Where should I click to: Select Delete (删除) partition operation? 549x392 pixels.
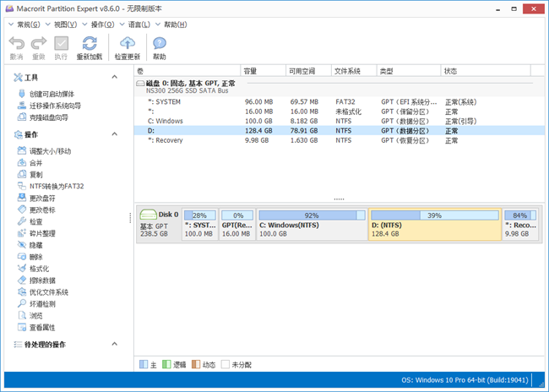30,257
